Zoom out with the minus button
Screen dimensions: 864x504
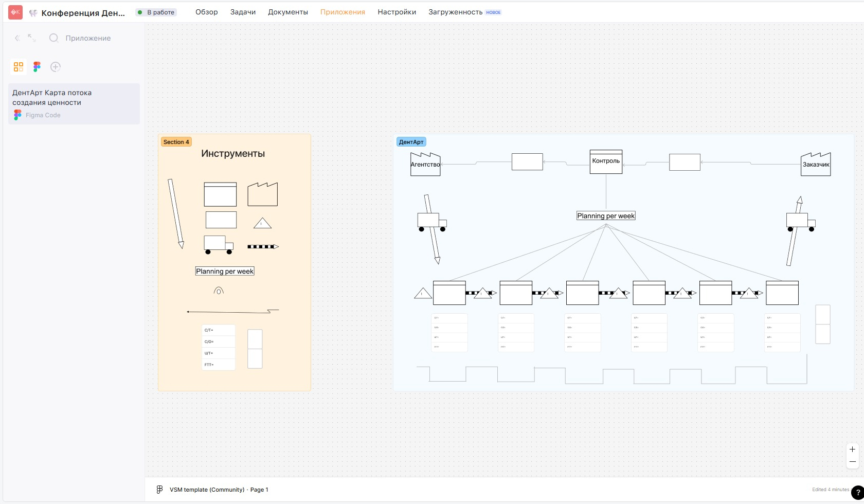pos(852,462)
